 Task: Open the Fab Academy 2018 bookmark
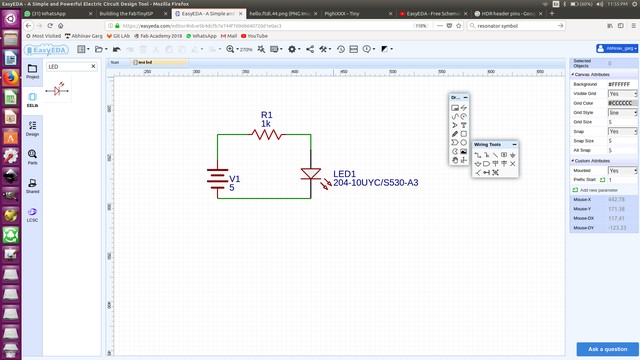tap(158, 36)
